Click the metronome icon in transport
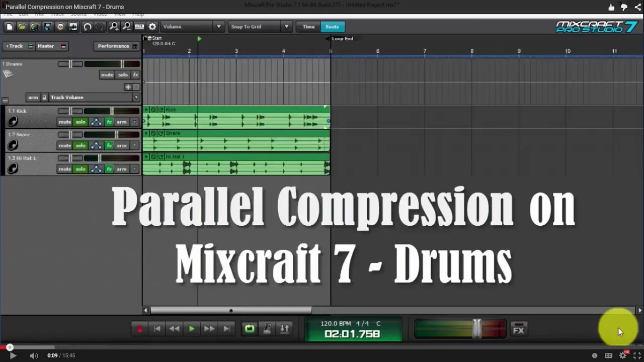The height and width of the screenshot is (362, 644). (267, 329)
